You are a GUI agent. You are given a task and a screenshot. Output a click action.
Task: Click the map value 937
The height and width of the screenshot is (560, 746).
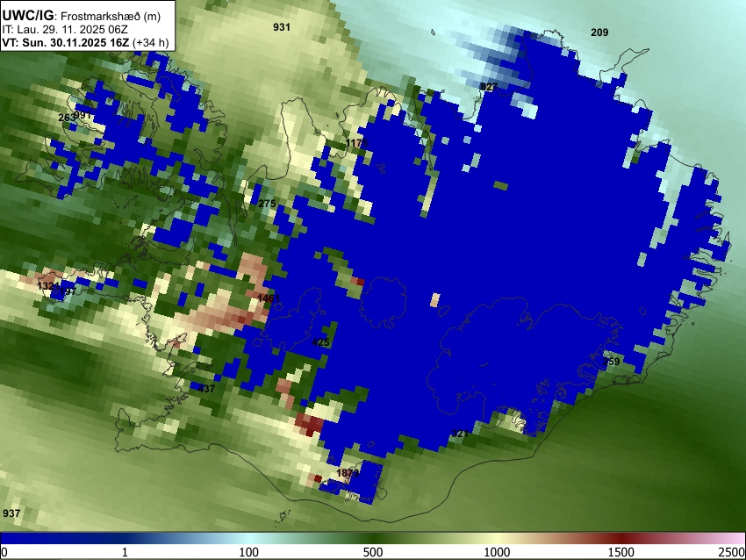[11, 513]
